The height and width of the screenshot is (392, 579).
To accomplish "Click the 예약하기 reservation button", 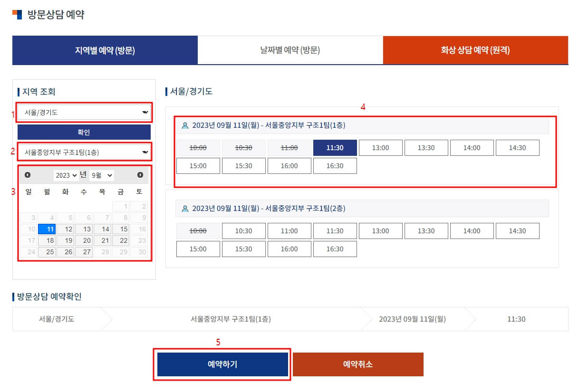I will [222, 364].
